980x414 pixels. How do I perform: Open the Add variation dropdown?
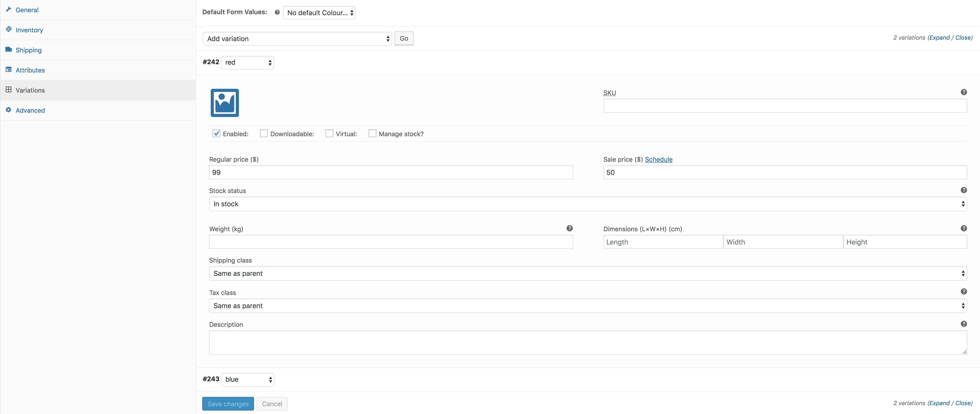point(297,38)
